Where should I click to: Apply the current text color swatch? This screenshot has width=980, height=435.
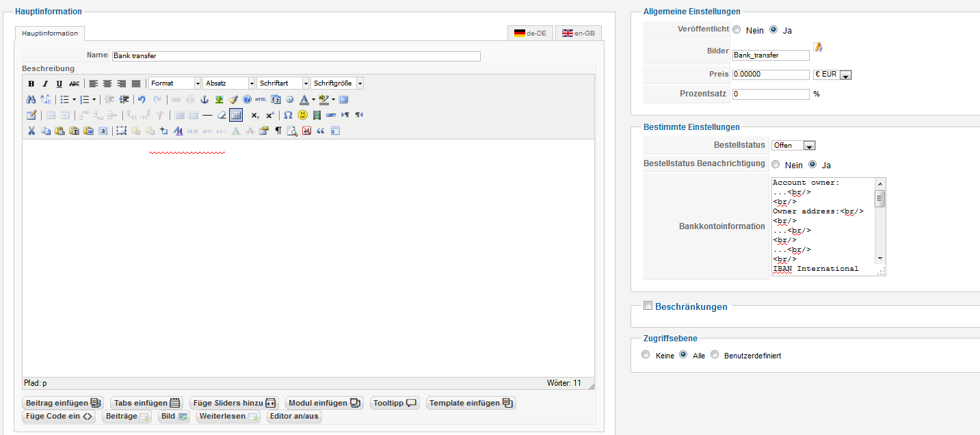(x=304, y=99)
